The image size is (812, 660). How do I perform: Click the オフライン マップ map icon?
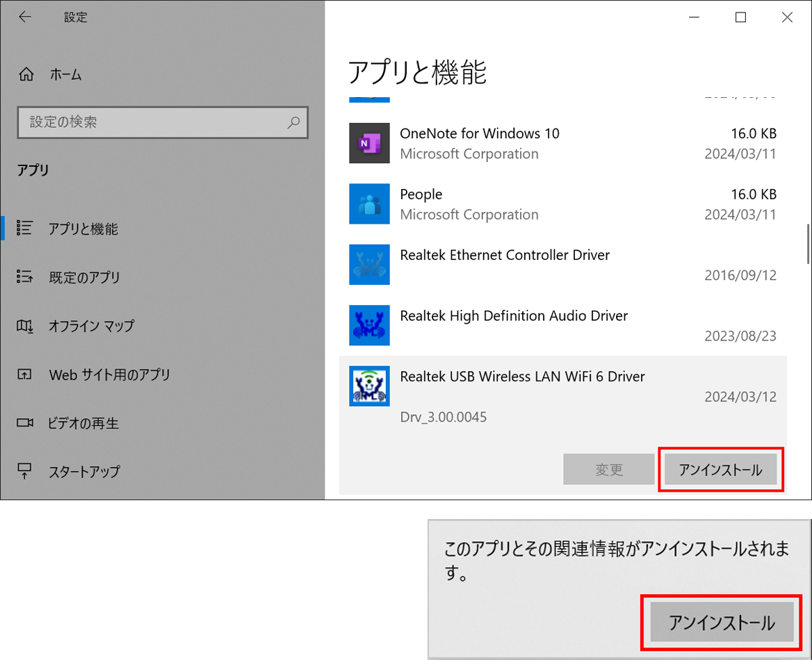click(25, 326)
